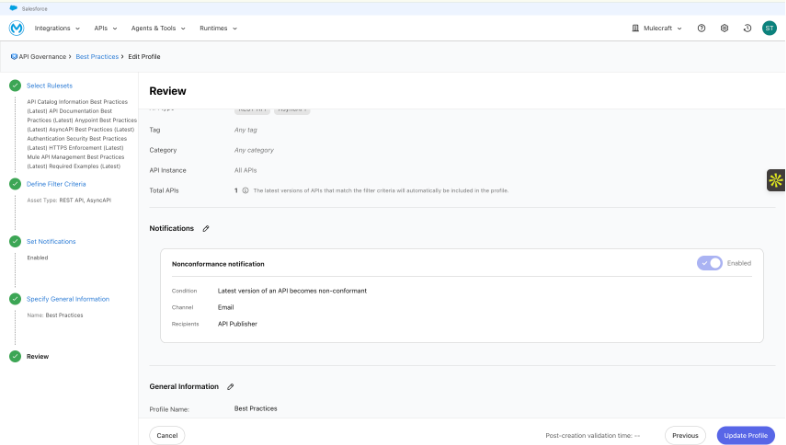Image resolution: width=786 pixels, height=445 pixels.
Task: Edit Notifications with the pencil icon
Action: (206, 229)
